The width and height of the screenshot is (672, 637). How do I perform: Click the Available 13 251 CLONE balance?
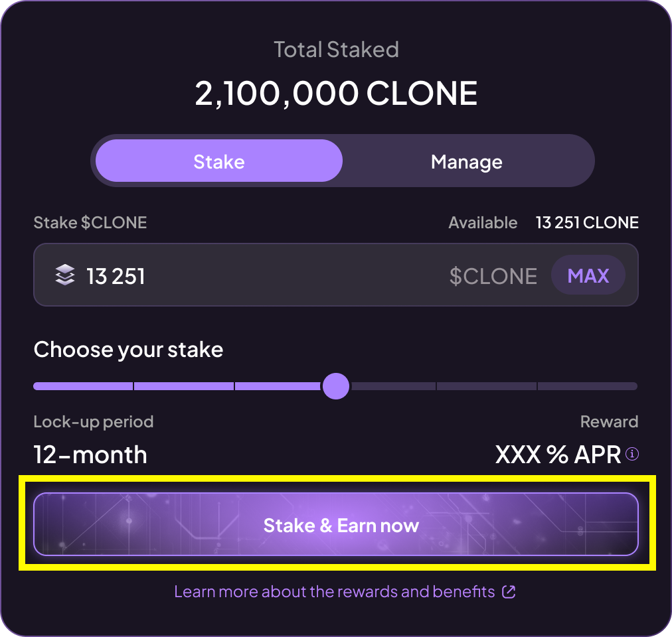pyautogui.click(x=586, y=223)
